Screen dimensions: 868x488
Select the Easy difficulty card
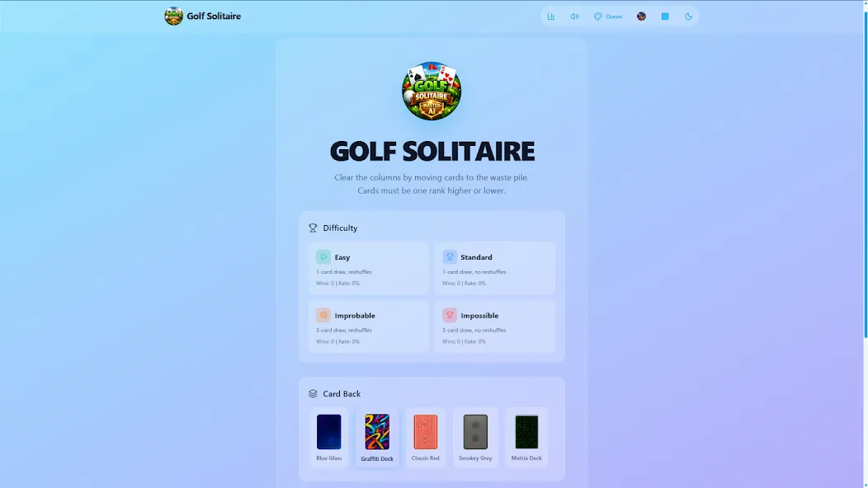click(x=369, y=269)
